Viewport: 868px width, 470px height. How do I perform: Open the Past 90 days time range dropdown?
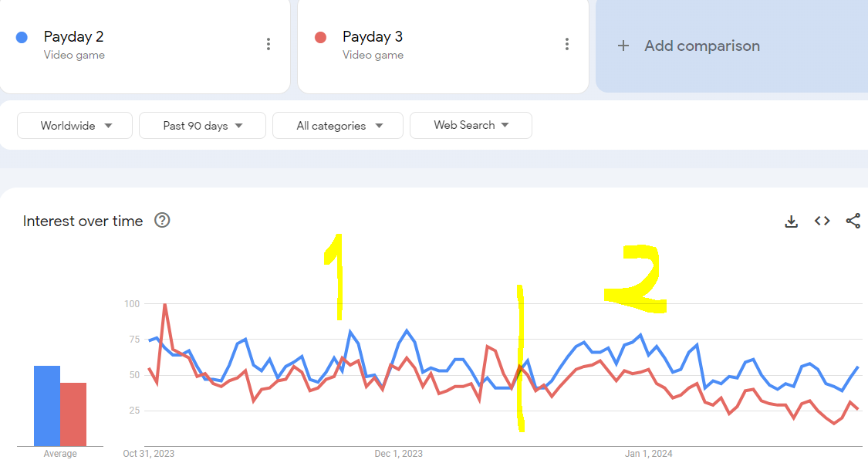pos(203,126)
